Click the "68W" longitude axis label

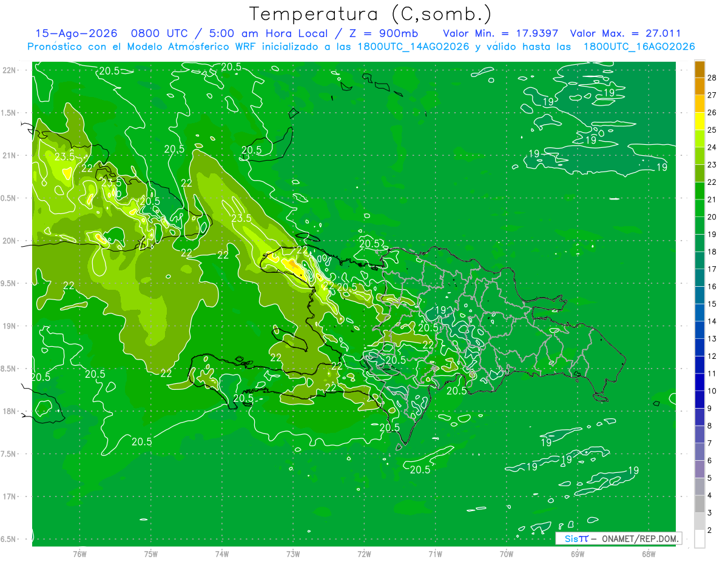[649, 554]
